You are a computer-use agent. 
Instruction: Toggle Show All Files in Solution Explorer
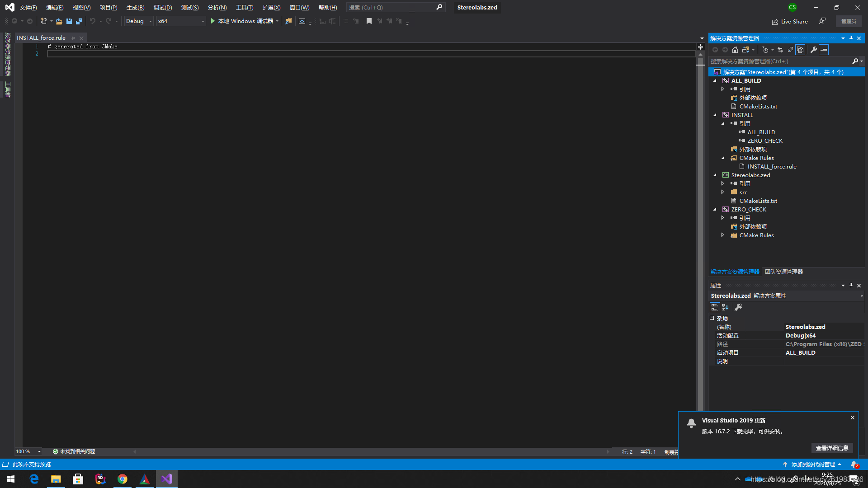coord(800,50)
